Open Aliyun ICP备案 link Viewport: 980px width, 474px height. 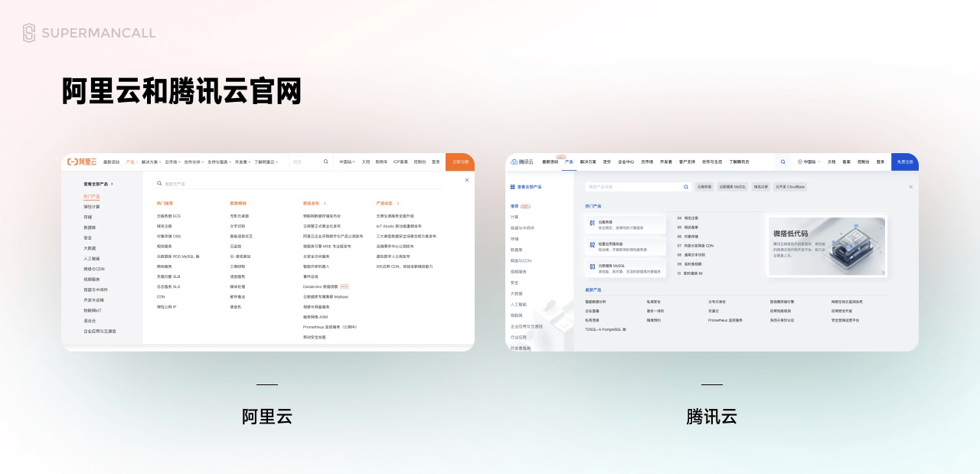tap(401, 162)
